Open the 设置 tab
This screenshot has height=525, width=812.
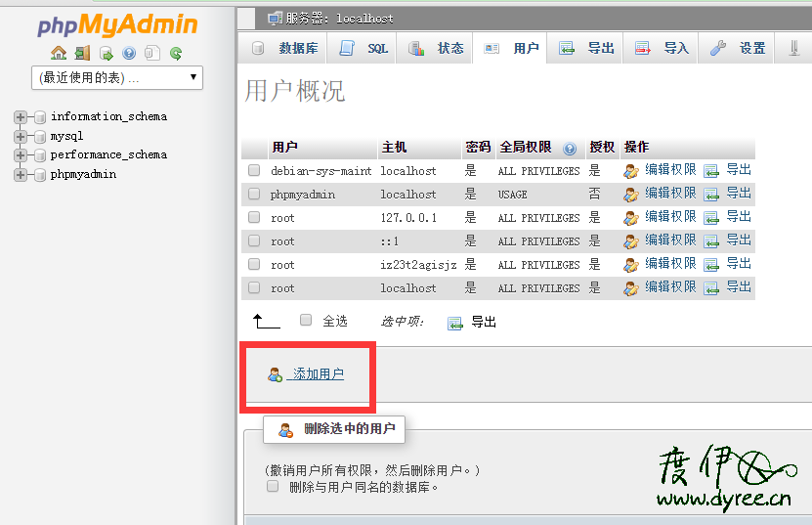point(737,48)
